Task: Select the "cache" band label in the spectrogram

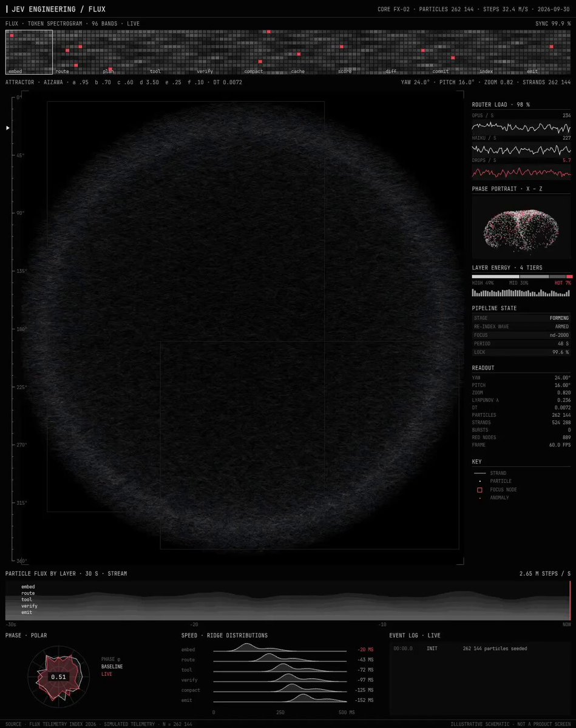Action: click(x=297, y=72)
